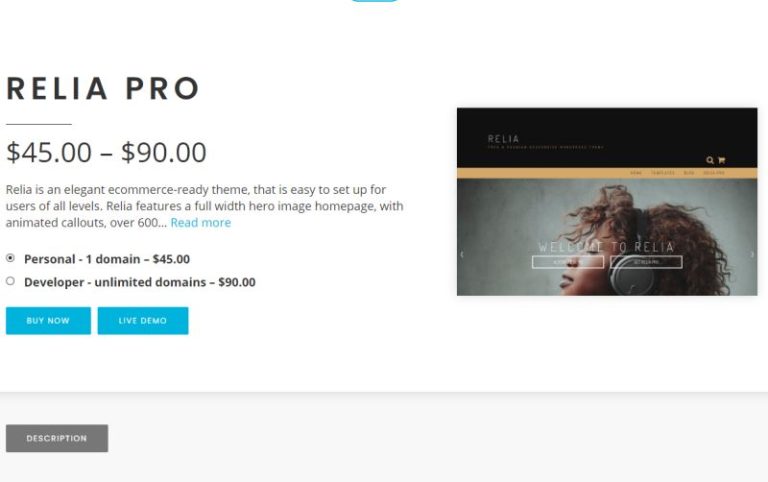The image size is (768, 482).
Task: Click the right slider arrow on hero image
Action: coord(752,254)
